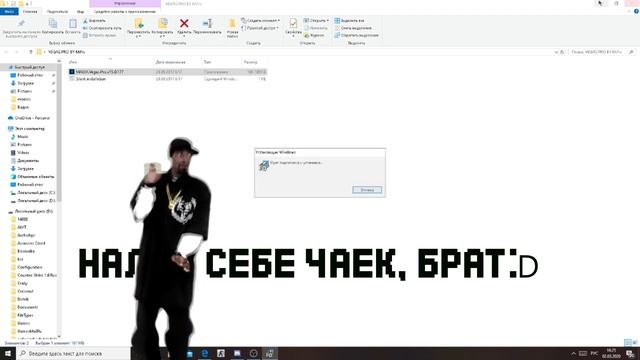Click the Свойства (Properties) checkmark icon
Image resolution: width=640 pixels, height=360 pixels.
click(x=293, y=23)
